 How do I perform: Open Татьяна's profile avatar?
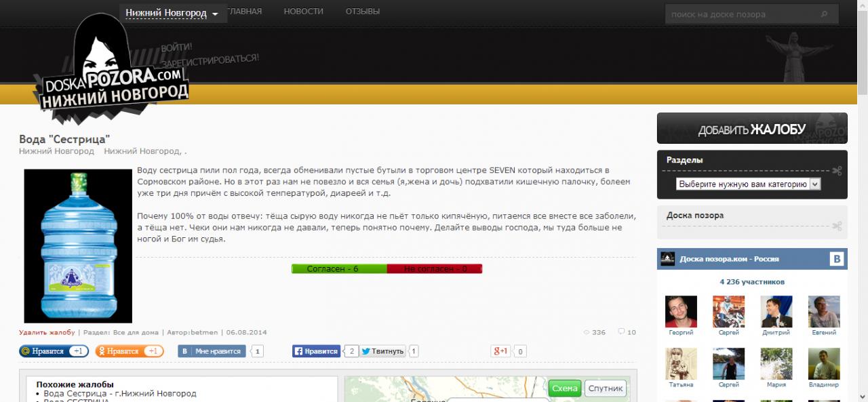[x=681, y=364]
